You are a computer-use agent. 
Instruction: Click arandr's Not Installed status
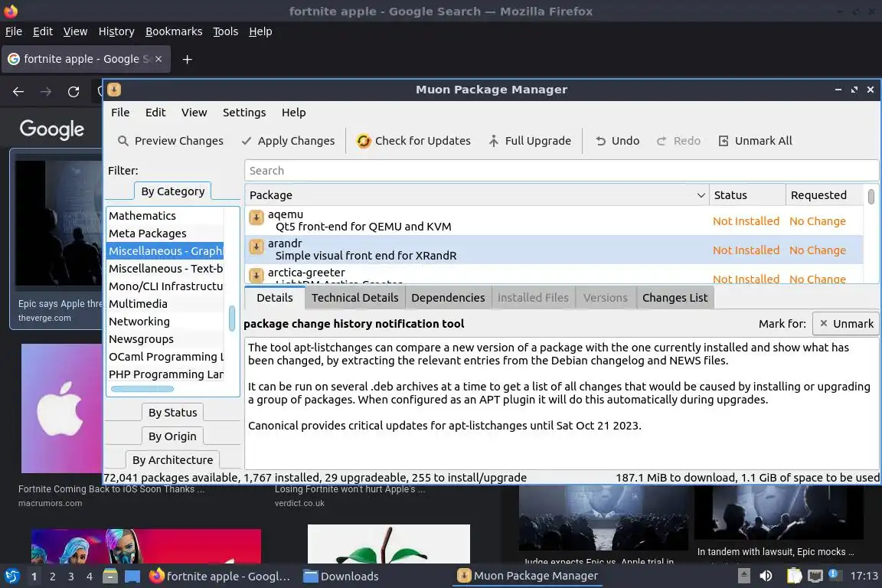coord(746,250)
